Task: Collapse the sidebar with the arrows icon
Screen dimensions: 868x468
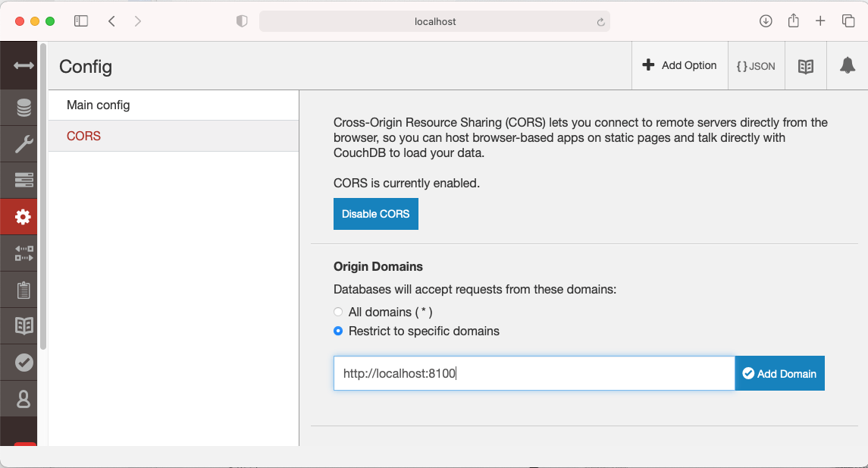Action: coord(24,66)
